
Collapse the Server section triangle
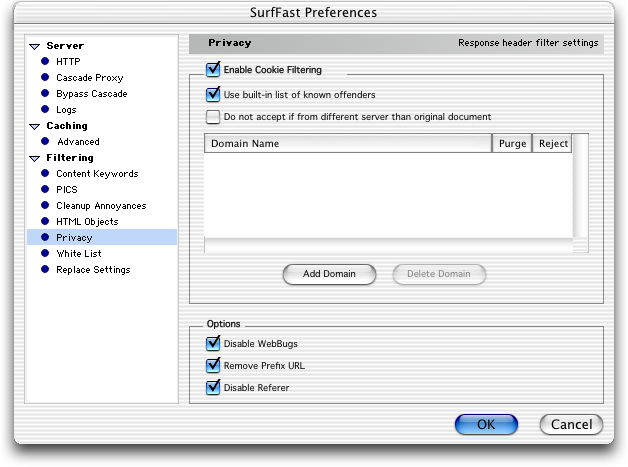click(34, 46)
